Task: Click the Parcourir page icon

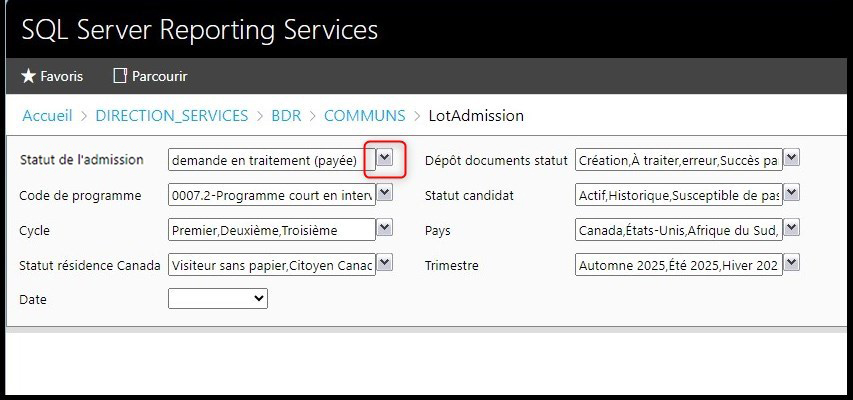Action: [x=121, y=76]
